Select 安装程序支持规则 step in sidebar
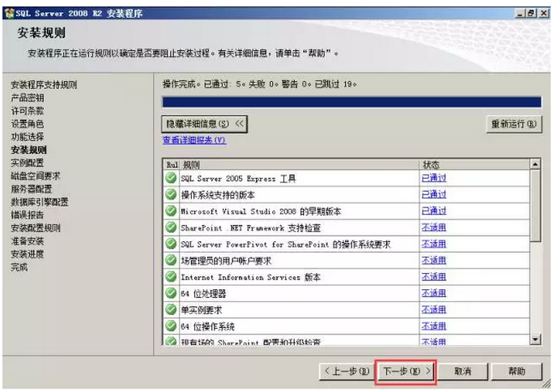Image resolution: width=558 pixels, height=392 pixels. pos(44,85)
